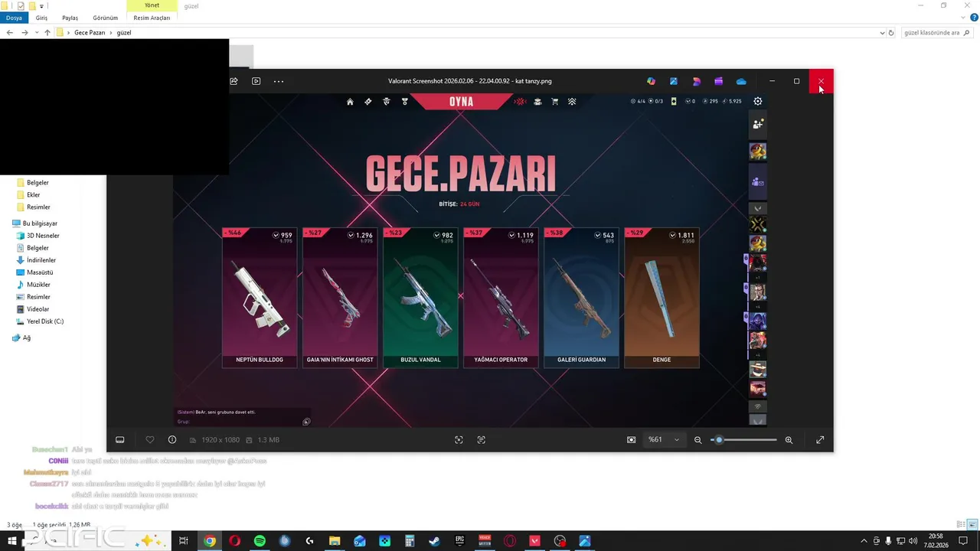Click the Photos zoom slider track
Image resolution: width=980 pixels, height=551 pixels.
pyautogui.click(x=743, y=440)
